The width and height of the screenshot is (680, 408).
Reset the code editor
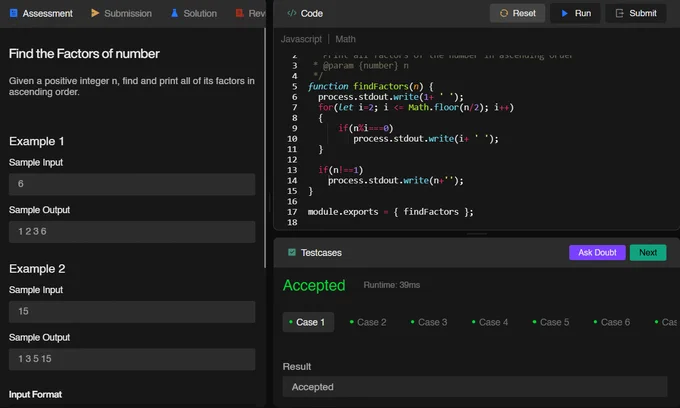517,13
